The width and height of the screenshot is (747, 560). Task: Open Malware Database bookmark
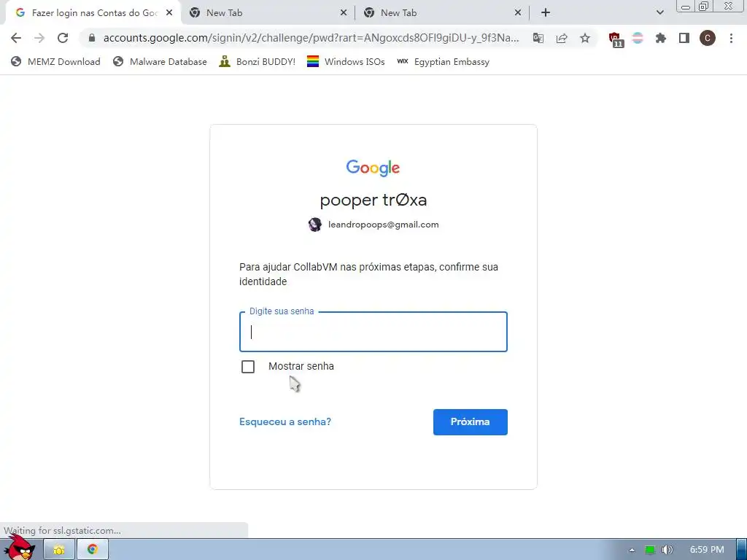[160, 62]
